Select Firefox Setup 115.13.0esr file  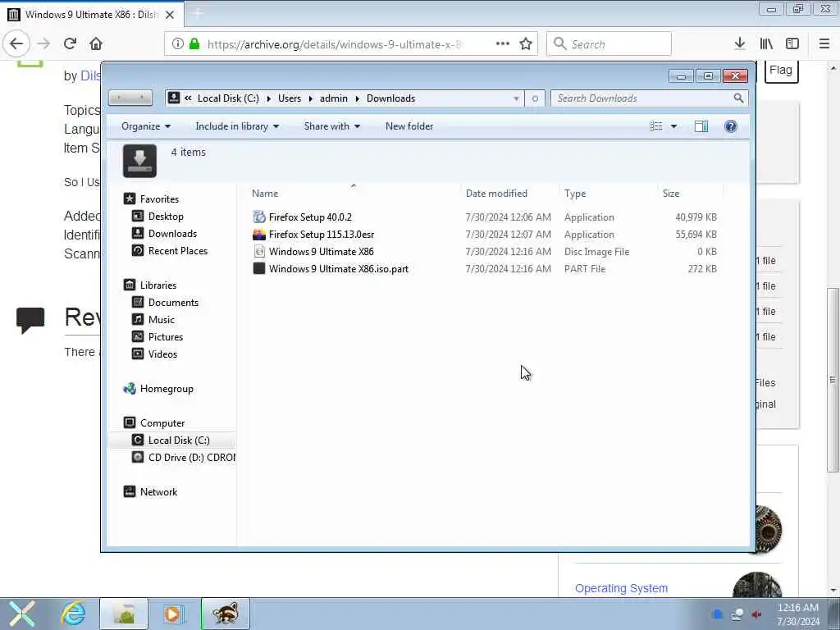pyautogui.click(x=321, y=235)
